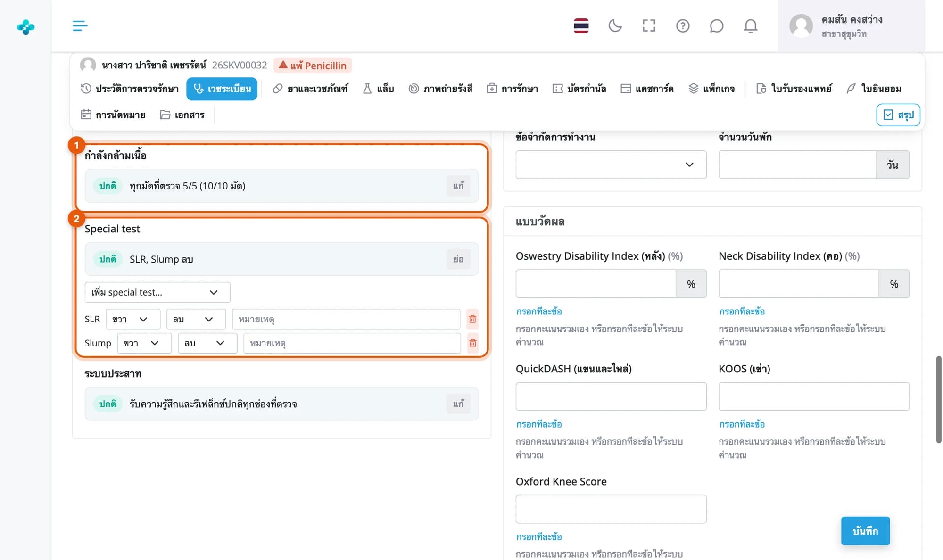
Task: Click the clinic logo icon in the sidebar
Action: (25, 27)
